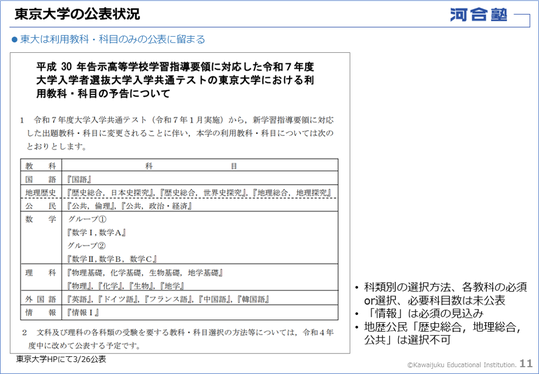Select the 国語 row in the table
This screenshot has height=374, width=539.
pos(179,179)
